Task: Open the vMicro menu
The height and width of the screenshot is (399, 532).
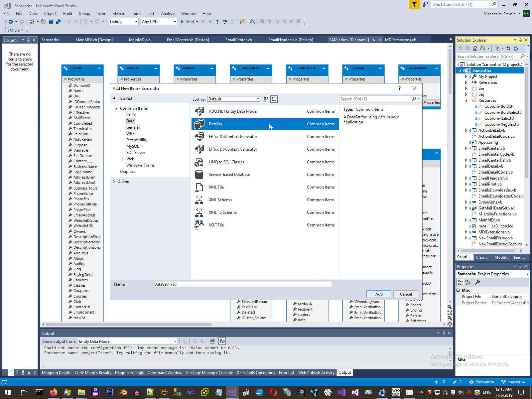Action: coord(119,14)
